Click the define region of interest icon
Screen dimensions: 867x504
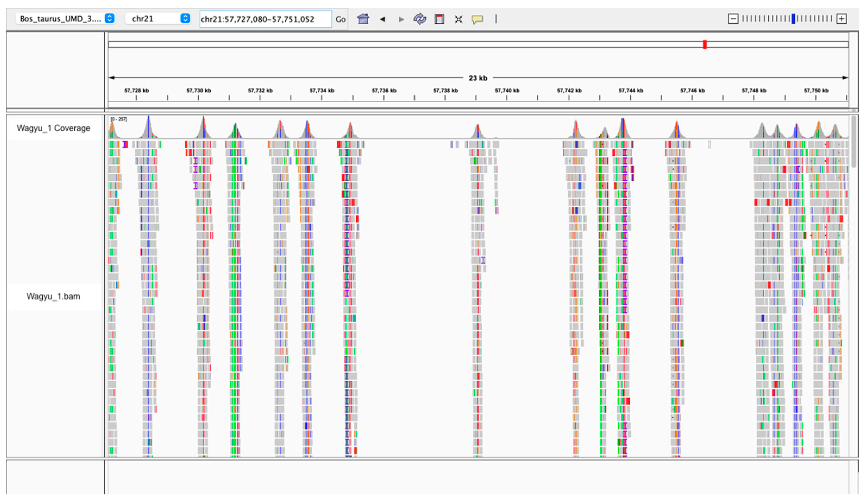[x=439, y=19]
